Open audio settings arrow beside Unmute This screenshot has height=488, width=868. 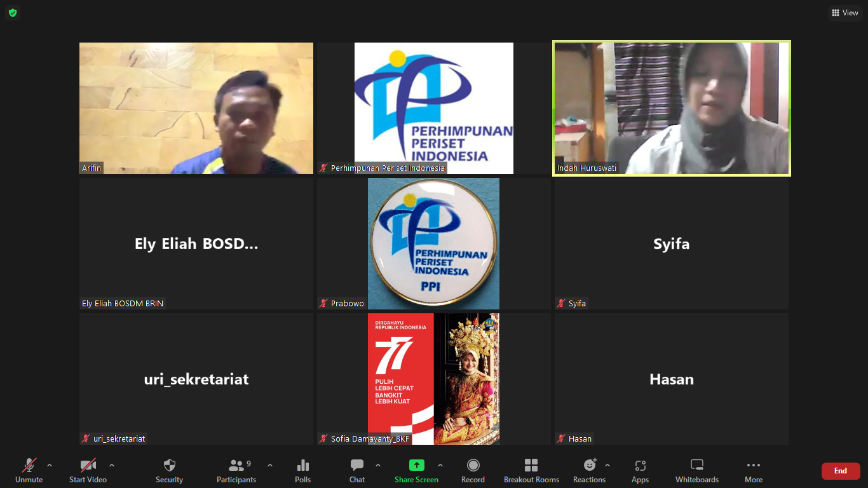[50, 465]
